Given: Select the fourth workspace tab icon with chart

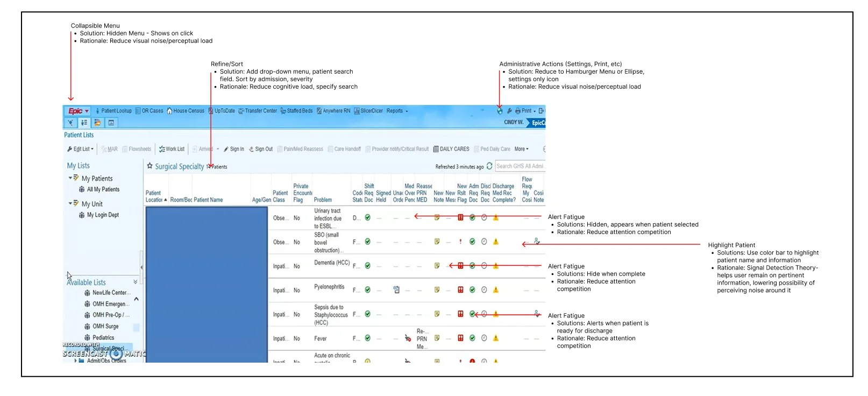Looking at the screenshot, I should [x=111, y=123].
